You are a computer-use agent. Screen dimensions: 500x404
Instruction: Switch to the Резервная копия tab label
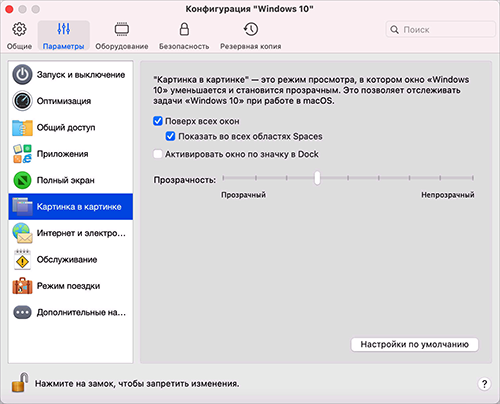coord(250,46)
